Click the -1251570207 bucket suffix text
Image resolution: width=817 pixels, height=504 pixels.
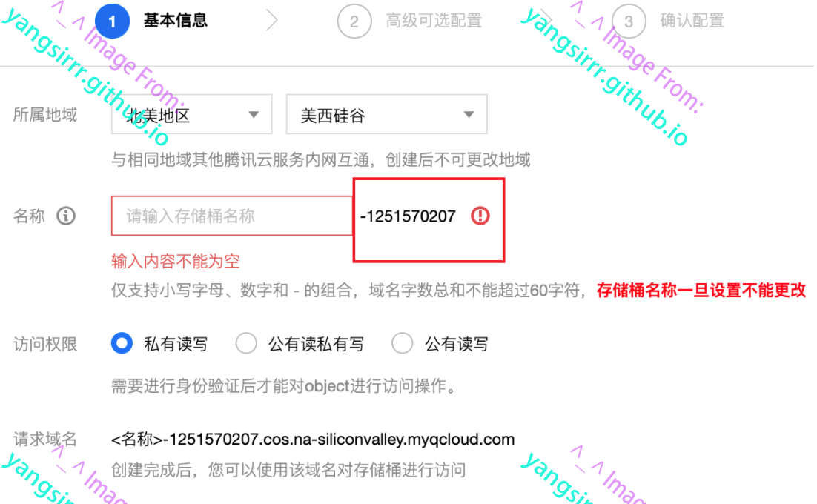pos(408,216)
